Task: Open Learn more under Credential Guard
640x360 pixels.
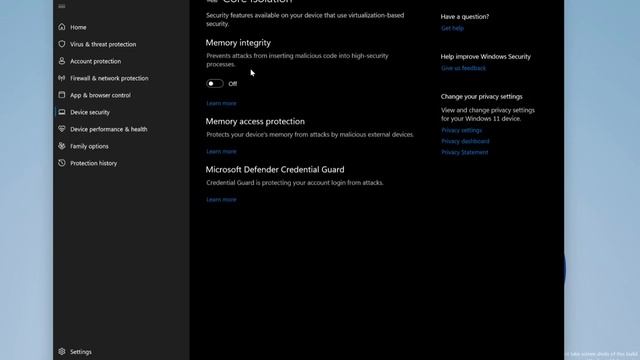Action: pyautogui.click(x=221, y=200)
